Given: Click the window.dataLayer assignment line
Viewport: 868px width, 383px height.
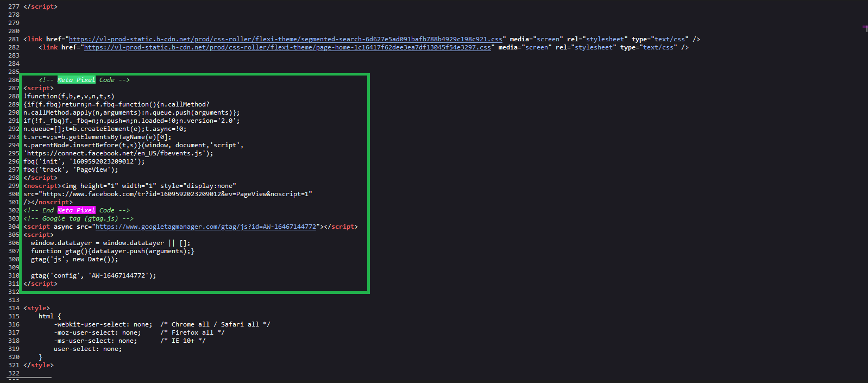Looking at the screenshot, I should tap(110, 243).
